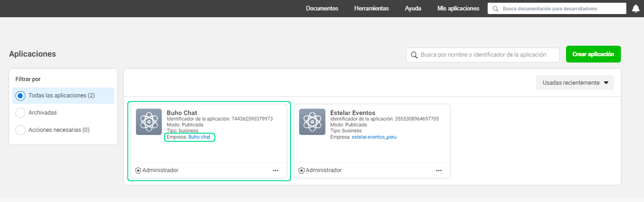Select the Archivadas filter radio

click(20, 113)
